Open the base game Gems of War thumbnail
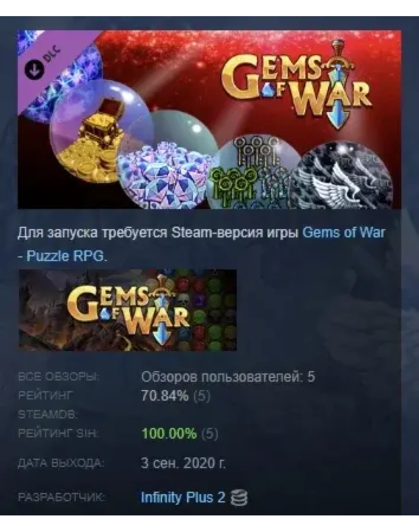The image size is (419, 532). (128, 310)
